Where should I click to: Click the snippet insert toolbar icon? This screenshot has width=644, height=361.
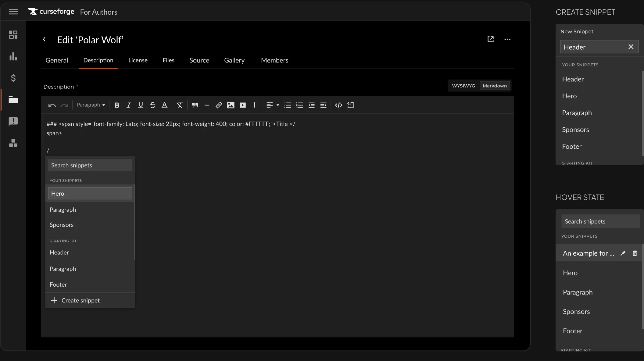coord(351,105)
